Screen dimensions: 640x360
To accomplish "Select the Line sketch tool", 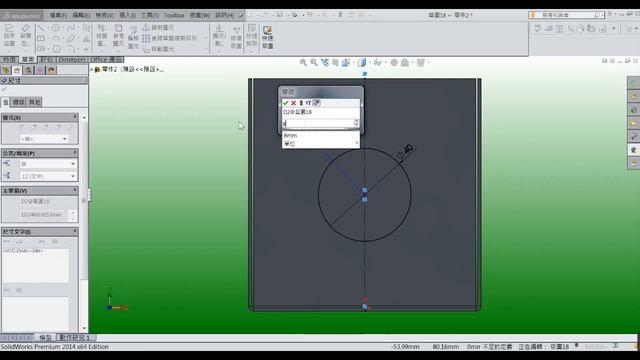I will point(41,28).
